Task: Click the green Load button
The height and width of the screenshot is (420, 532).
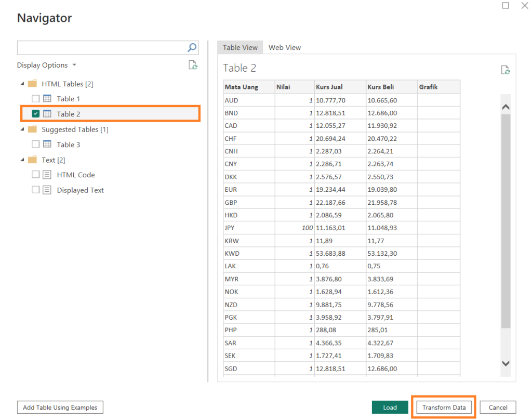Action: 390,408
